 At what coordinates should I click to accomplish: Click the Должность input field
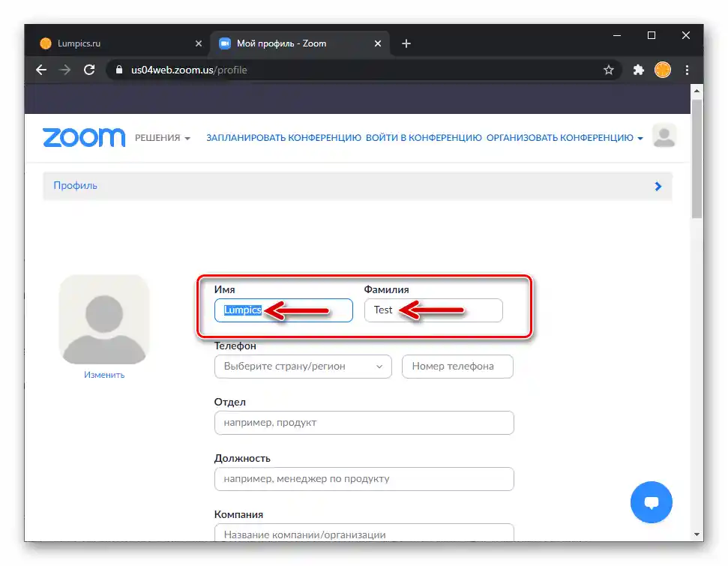[364, 479]
